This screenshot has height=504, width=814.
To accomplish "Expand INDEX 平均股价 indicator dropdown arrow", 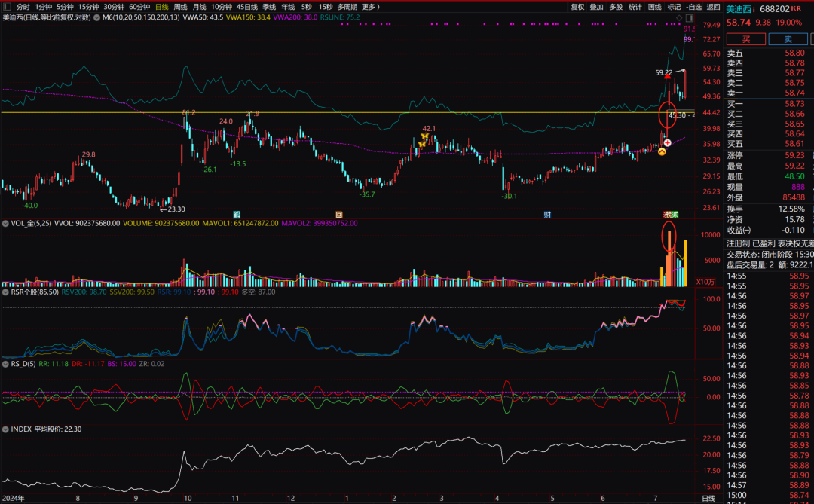I will (x=5, y=429).
